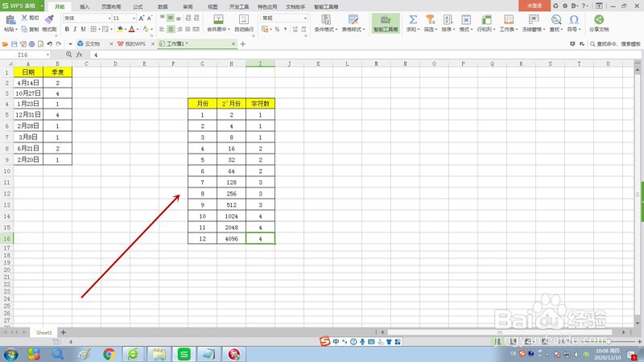Click the Format (格式) cell icon
Image resolution: width=644 pixels, height=362 pixels.
[x=466, y=19]
